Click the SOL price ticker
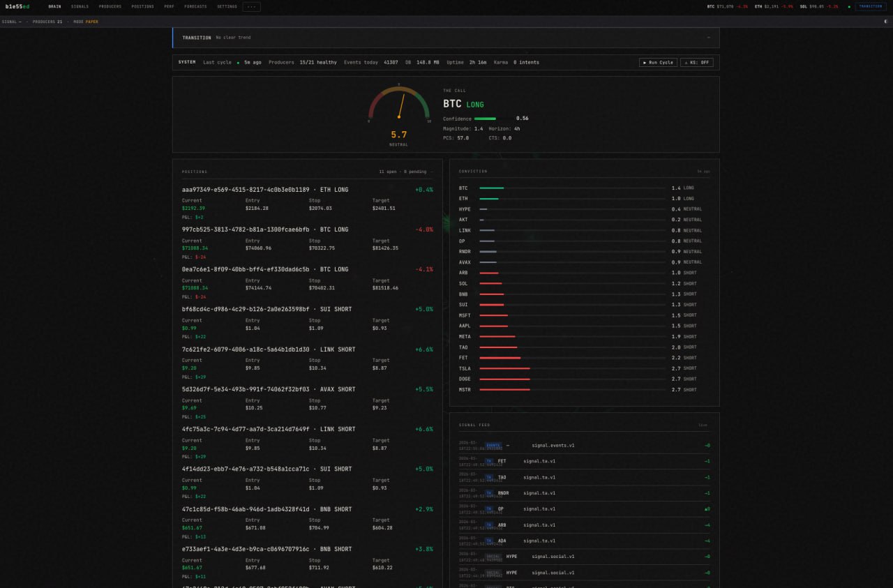The height and width of the screenshot is (588, 893). (819, 6)
